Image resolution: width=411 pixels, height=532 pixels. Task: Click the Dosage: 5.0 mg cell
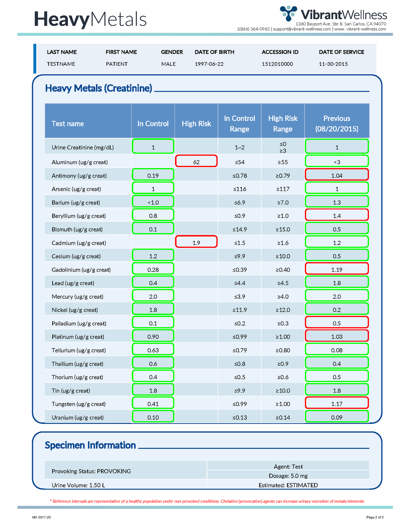(x=288, y=475)
